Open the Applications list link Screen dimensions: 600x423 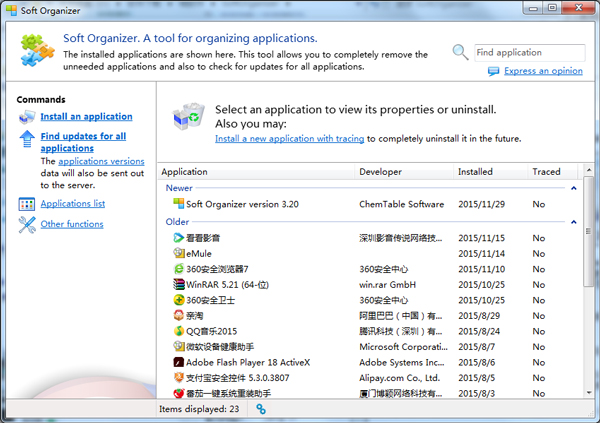(73, 204)
